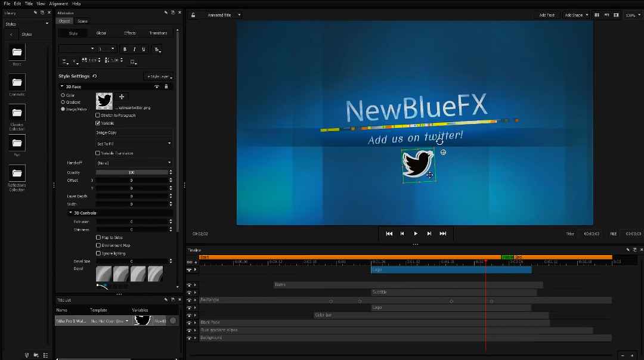
Task: Select the Color fill radio button
Action: pyautogui.click(x=63, y=95)
